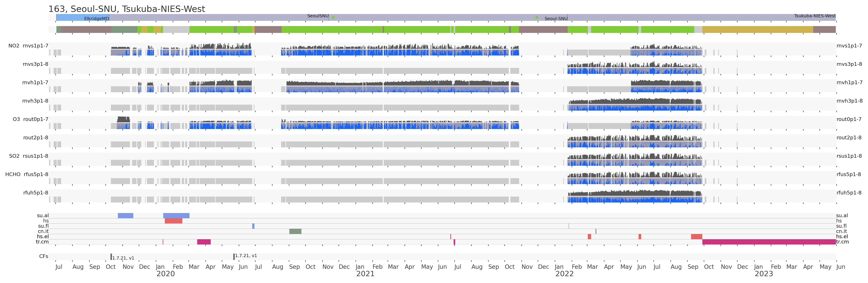
Task: Select the left O3 rout0p1-7 row label
Action: click(30, 119)
